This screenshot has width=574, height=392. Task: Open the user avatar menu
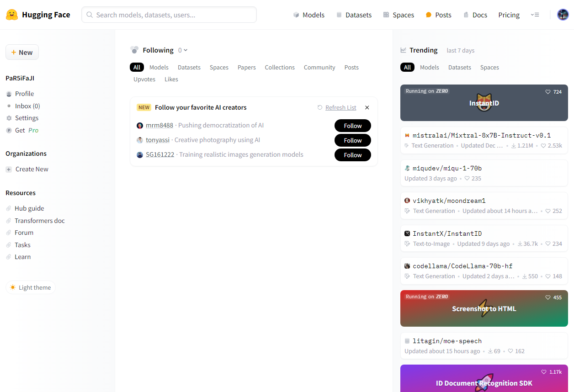pyautogui.click(x=563, y=15)
